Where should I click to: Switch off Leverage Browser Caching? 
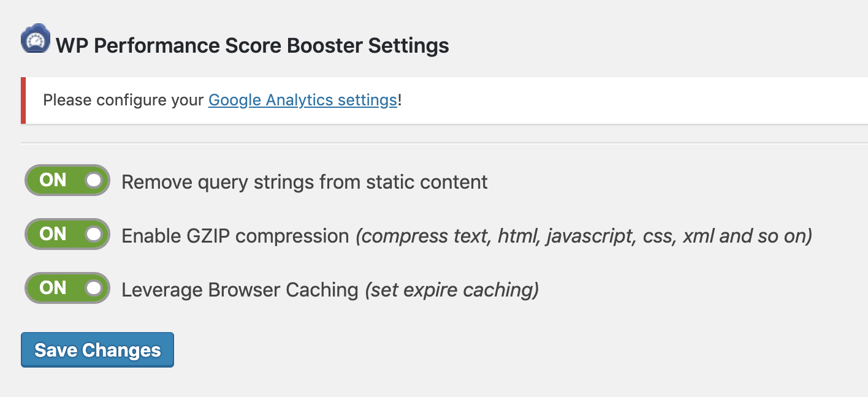[x=67, y=288]
